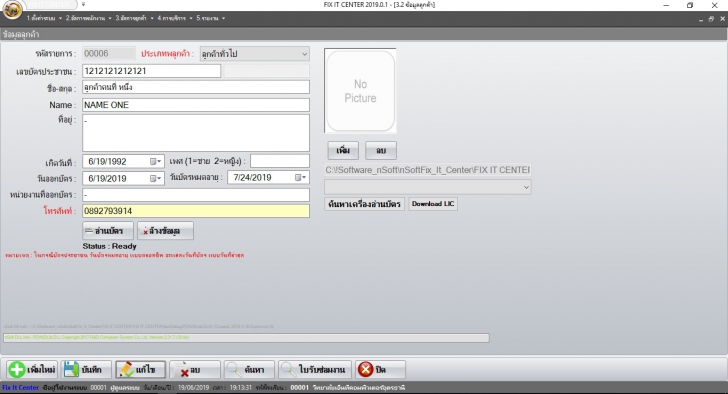Click the disabled code field 00006
The height and width of the screenshot is (394, 728).
pos(109,54)
